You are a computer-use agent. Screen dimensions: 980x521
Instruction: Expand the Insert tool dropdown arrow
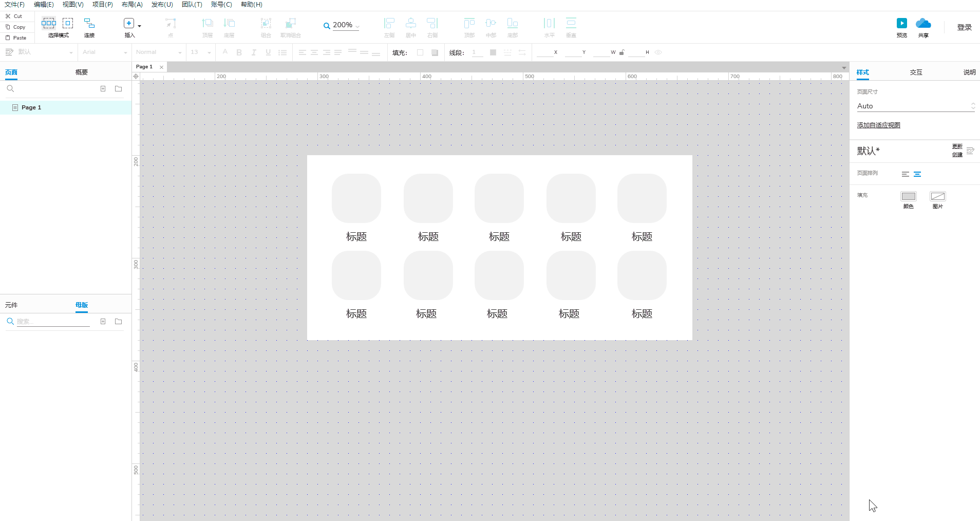pyautogui.click(x=140, y=26)
